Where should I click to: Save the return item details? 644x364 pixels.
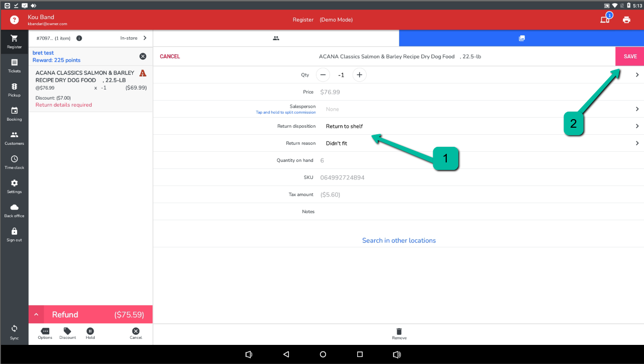[x=630, y=56]
